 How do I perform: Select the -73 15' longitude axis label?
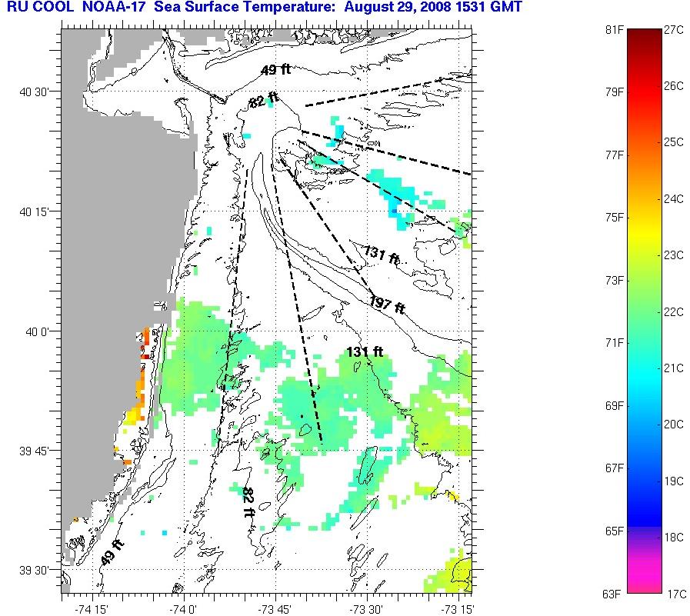458,609
